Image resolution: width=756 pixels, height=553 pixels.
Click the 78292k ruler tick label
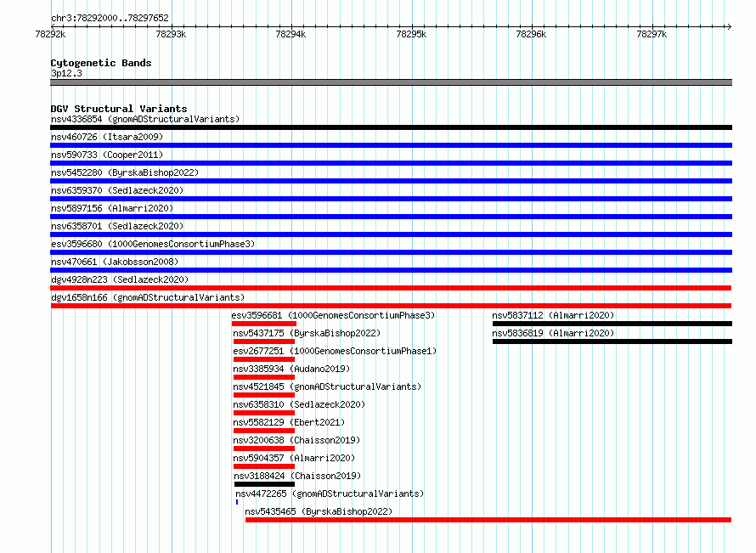pos(50,34)
